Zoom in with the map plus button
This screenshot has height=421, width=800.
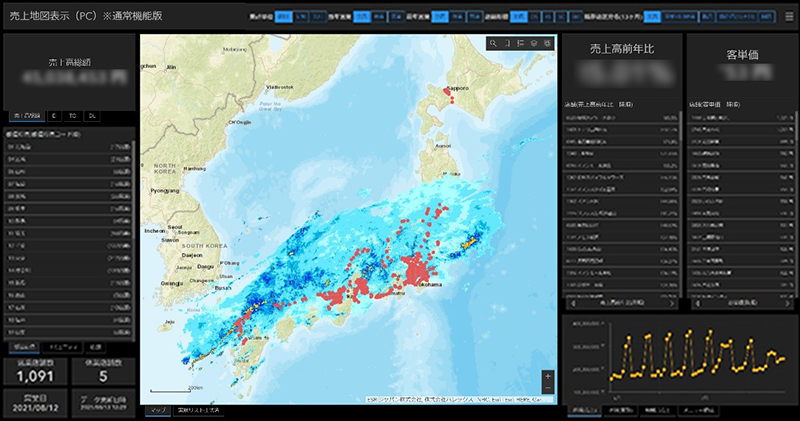click(547, 376)
